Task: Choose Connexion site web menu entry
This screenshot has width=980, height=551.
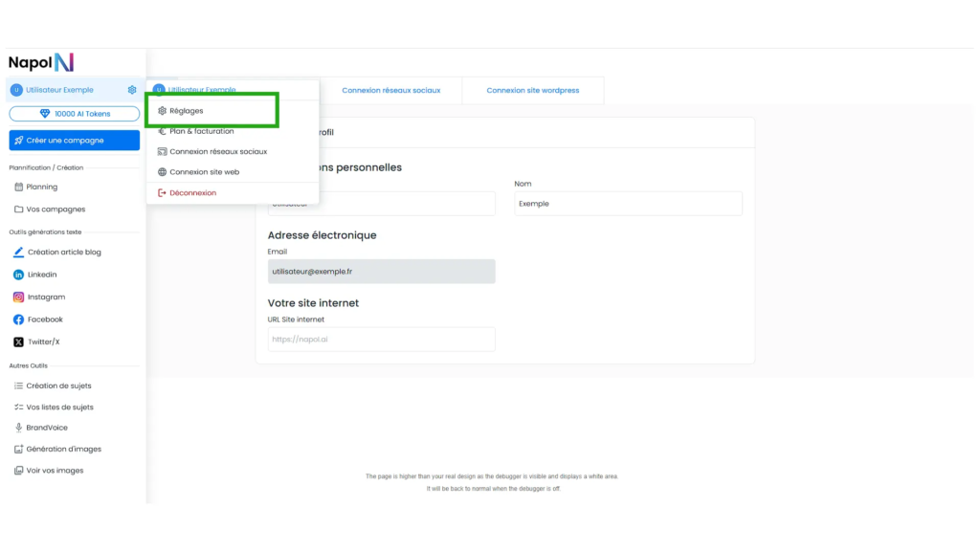Action: pos(204,172)
